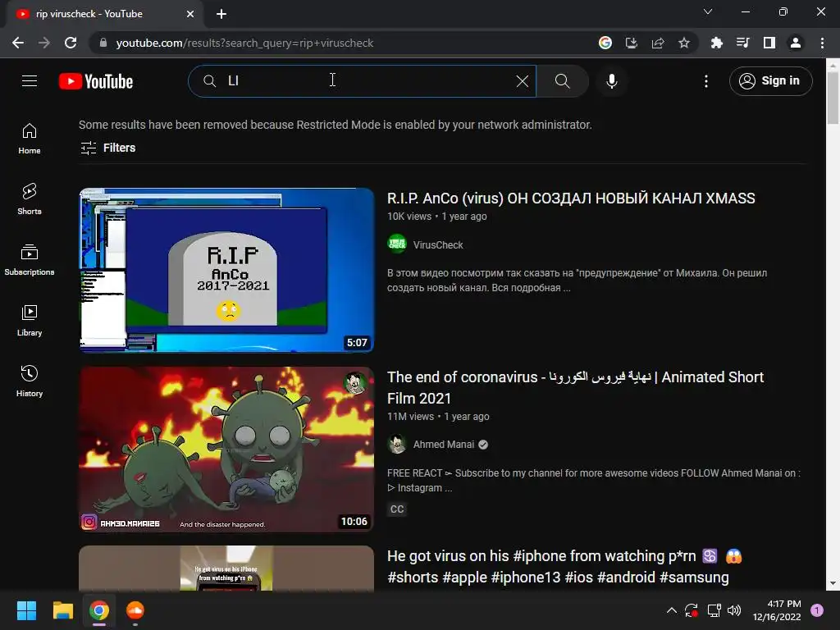Toggle Chrome side panel

pos(769,43)
